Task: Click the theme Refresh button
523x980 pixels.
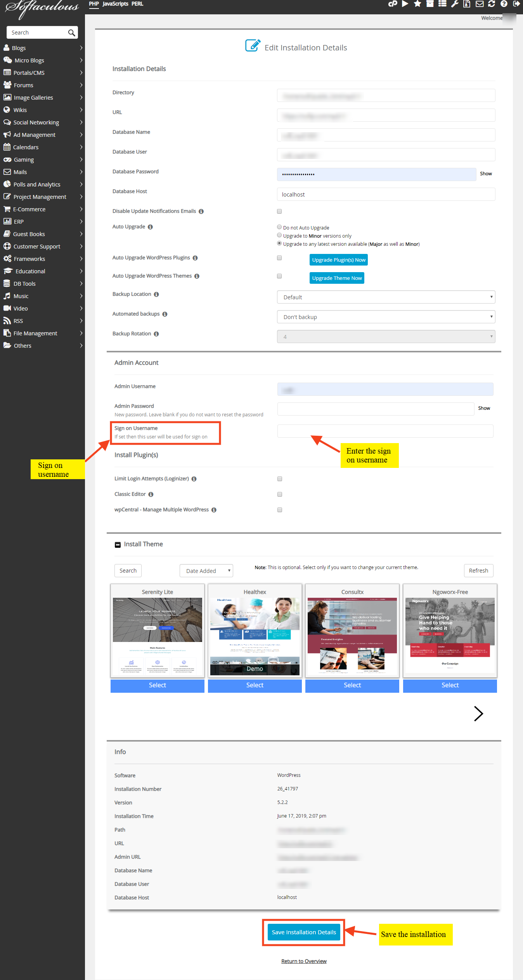Action: [x=478, y=571]
